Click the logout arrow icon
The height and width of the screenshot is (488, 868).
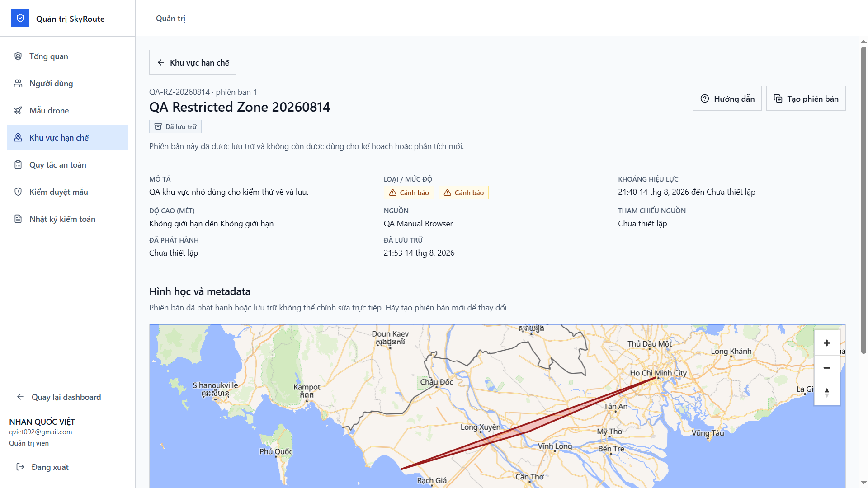20,467
